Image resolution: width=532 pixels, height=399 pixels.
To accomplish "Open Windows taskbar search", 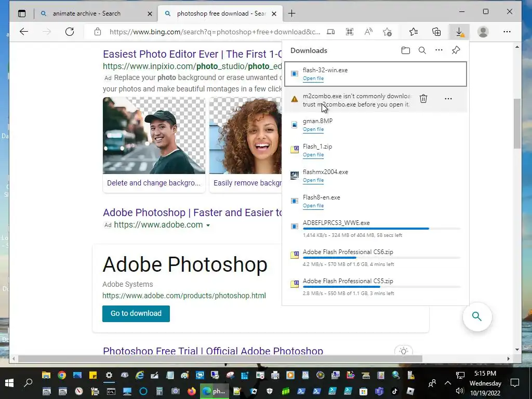I will pos(28,383).
